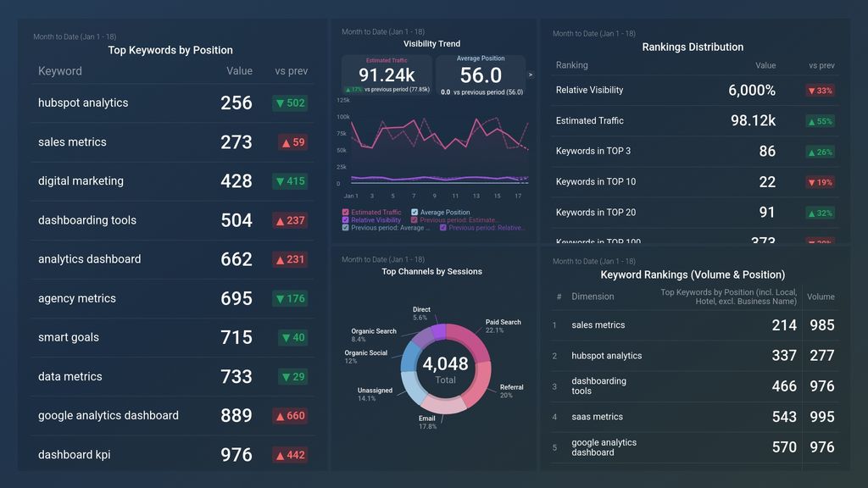This screenshot has width=868, height=488.
Task: Select sales metrics row in Keyword Rankings table
Action: click(x=695, y=325)
